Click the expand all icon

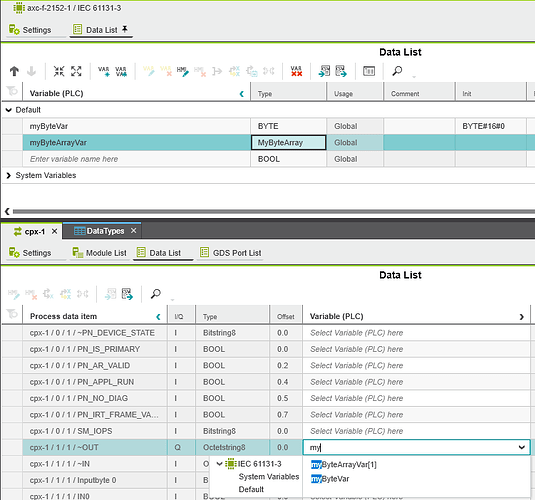[76, 71]
